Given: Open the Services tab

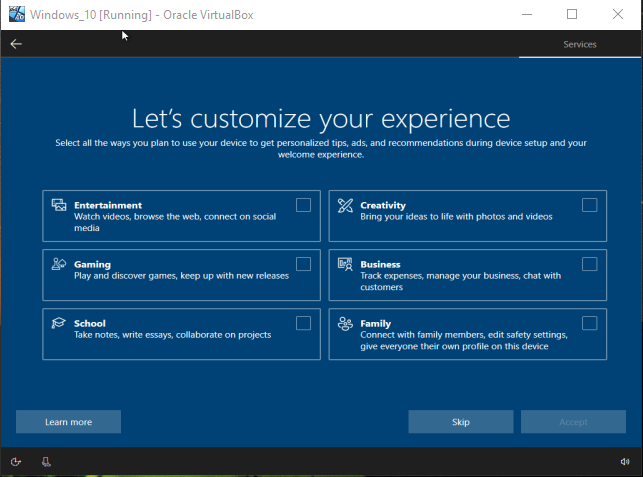Looking at the screenshot, I should tap(579, 45).
